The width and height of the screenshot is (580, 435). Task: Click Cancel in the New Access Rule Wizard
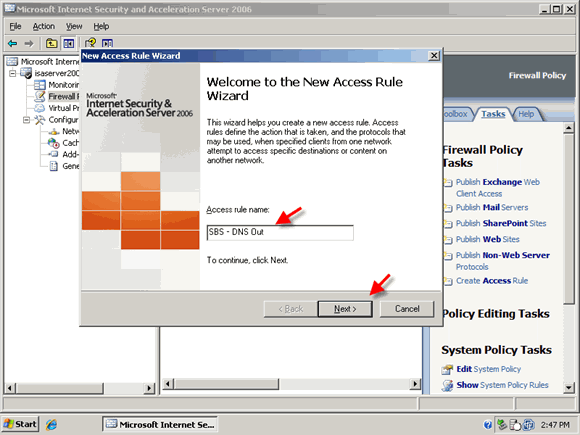407,309
